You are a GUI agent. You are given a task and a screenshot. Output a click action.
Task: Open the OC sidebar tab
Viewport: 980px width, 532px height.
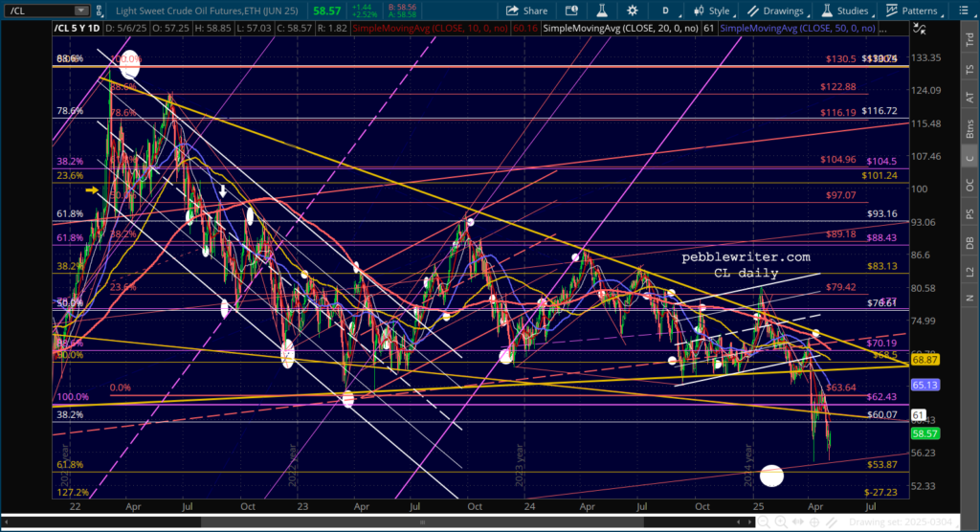tap(969, 186)
